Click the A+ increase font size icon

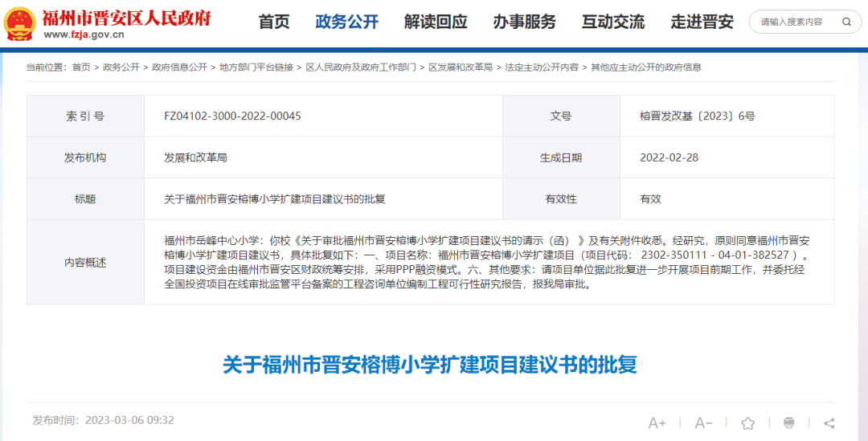point(657,423)
